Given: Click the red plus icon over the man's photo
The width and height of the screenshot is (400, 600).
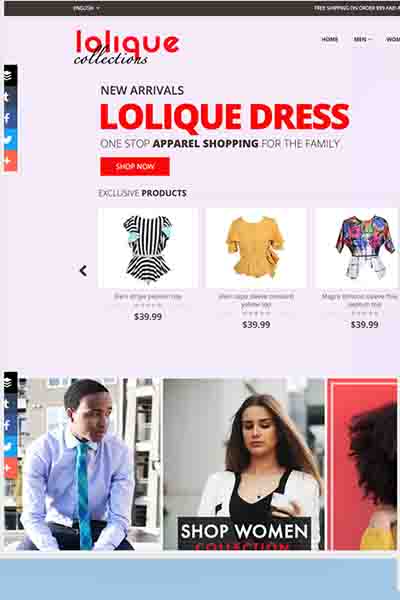Looking at the screenshot, I should (10, 468).
